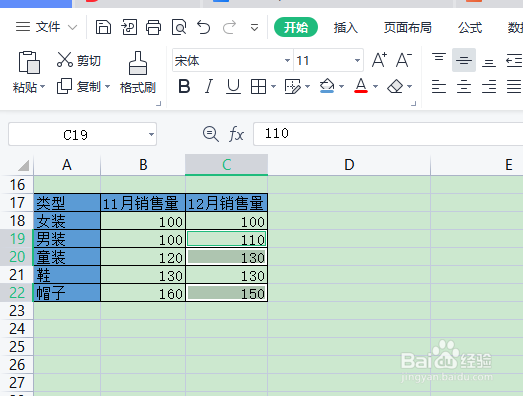Open clipboard group dialog launcher

point(159,103)
